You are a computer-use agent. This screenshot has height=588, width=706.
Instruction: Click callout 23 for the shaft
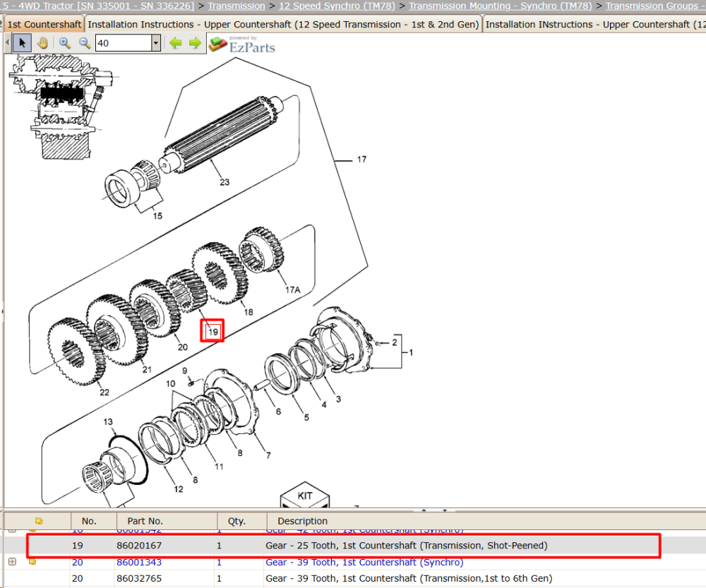pos(225,182)
